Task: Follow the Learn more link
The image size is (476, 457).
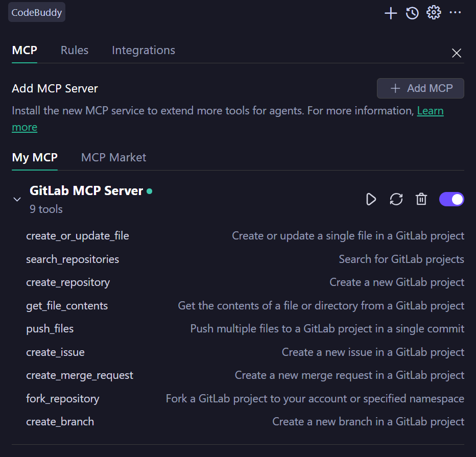Action: (x=430, y=111)
